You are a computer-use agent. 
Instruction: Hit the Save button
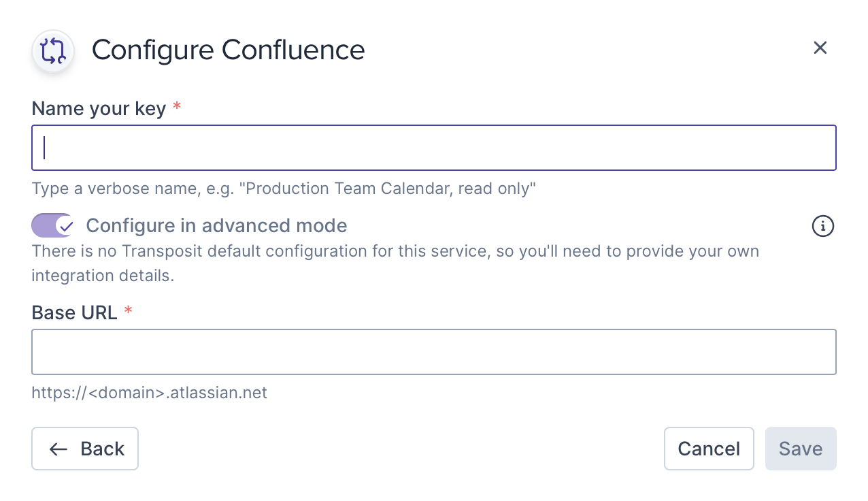(800, 449)
